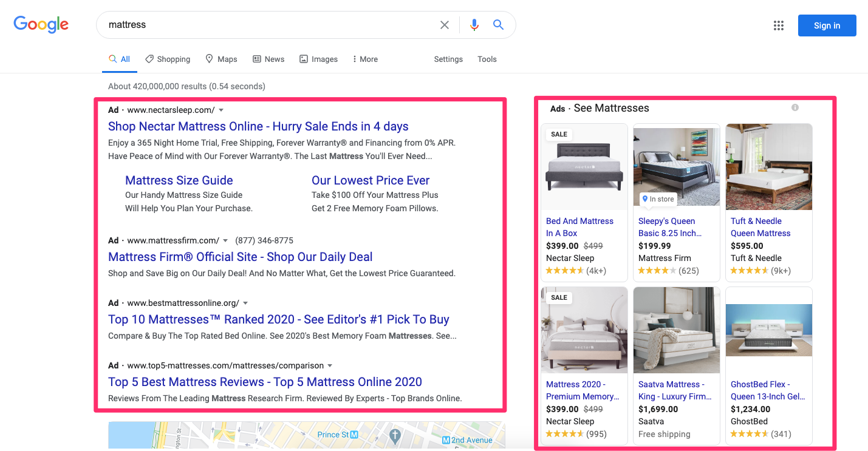Click the Sleepy's Queen Basic product image
The width and height of the screenshot is (868, 451).
pos(677,167)
